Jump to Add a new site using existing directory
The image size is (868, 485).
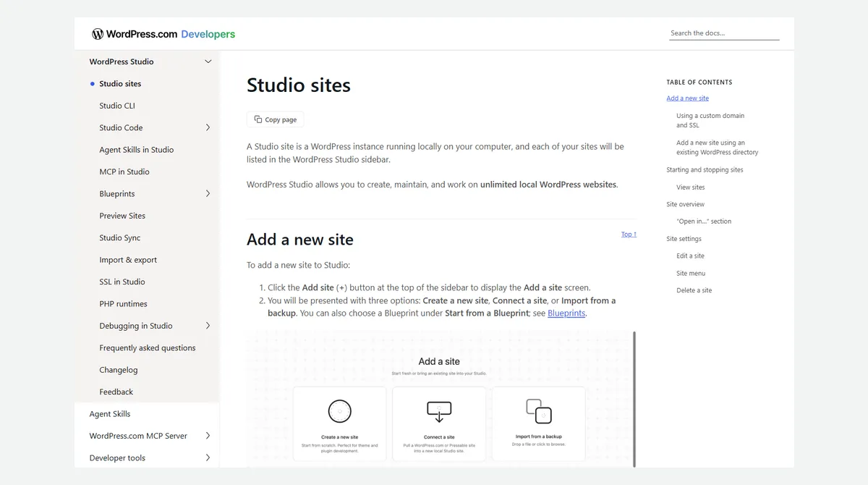[x=718, y=148]
